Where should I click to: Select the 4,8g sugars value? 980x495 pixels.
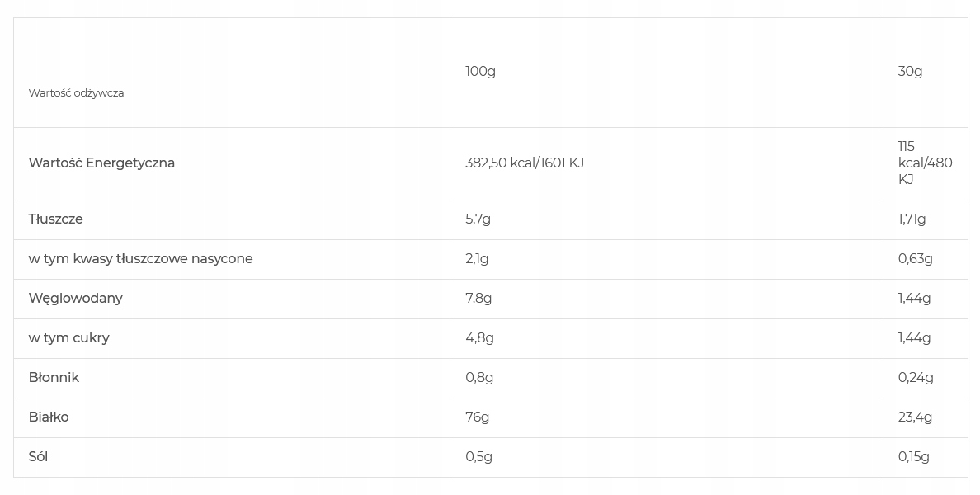479,338
